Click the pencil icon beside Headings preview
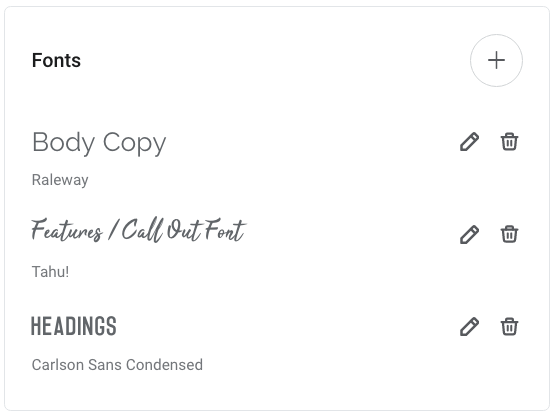This screenshot has width=555, height=416. [x=469, y=326]
